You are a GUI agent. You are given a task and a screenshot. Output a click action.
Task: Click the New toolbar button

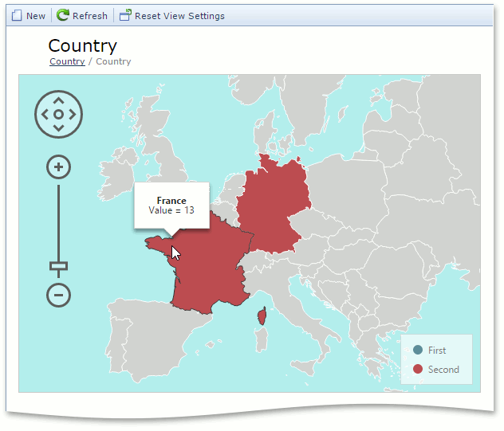click(28, 16)
